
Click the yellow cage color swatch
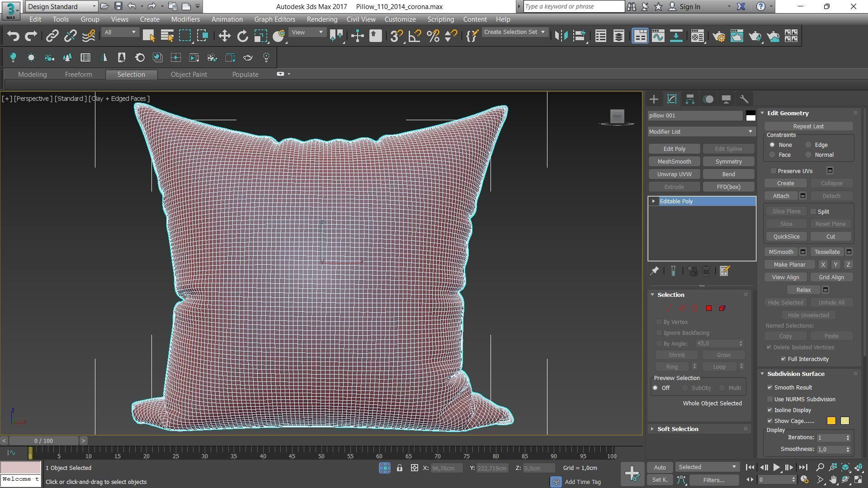point(844,421)
